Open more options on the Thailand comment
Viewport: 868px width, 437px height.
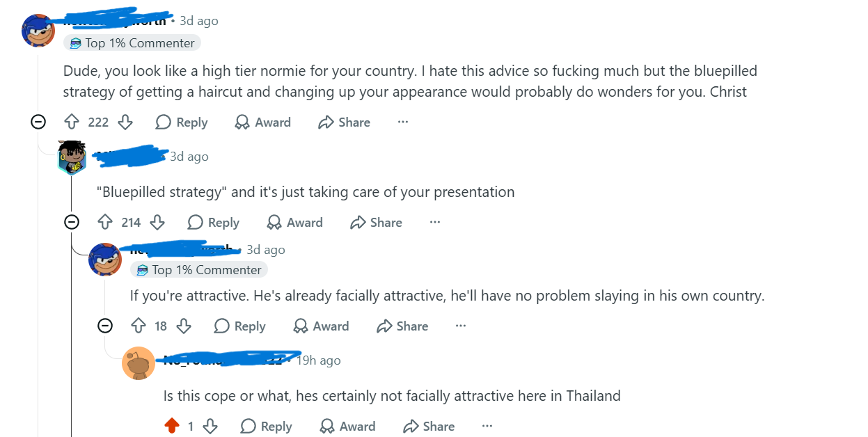pos(487,427)
